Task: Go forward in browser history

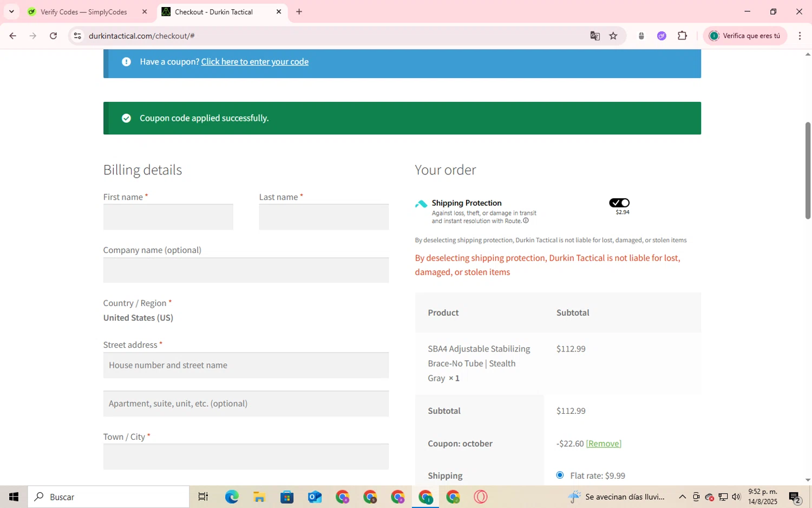Action: 33,36
